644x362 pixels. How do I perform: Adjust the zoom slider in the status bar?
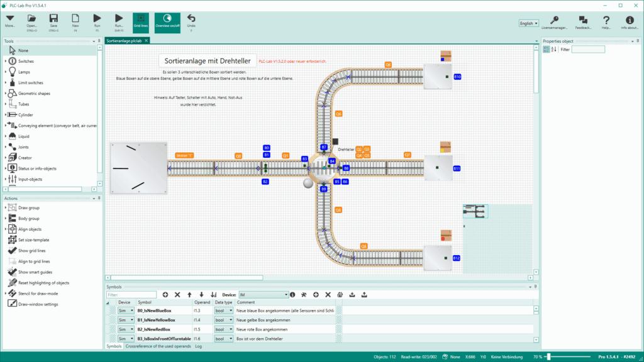click(548, 357)
